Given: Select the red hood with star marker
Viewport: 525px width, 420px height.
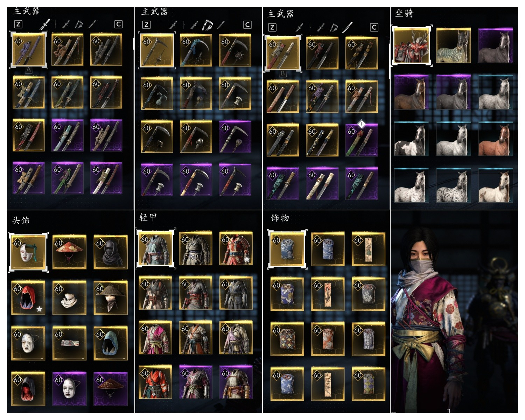Looking at the screenshot, I should point(28,297).
